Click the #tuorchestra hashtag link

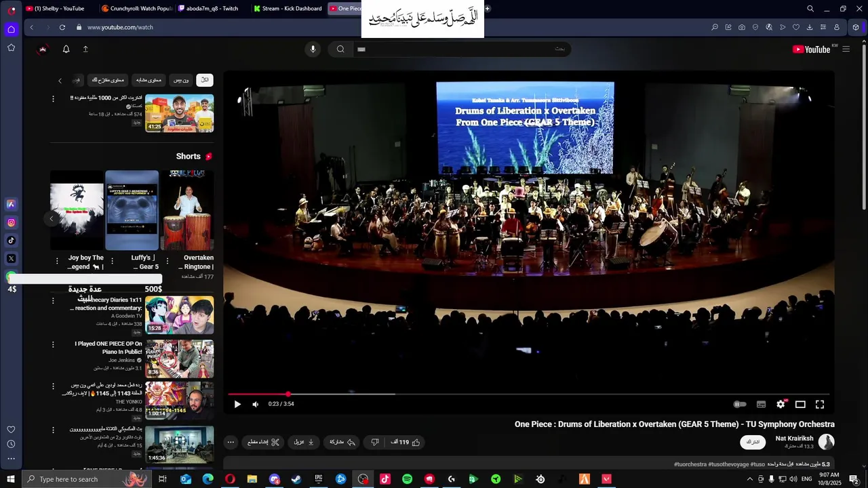pyautogui.click(x=691, y=464)
